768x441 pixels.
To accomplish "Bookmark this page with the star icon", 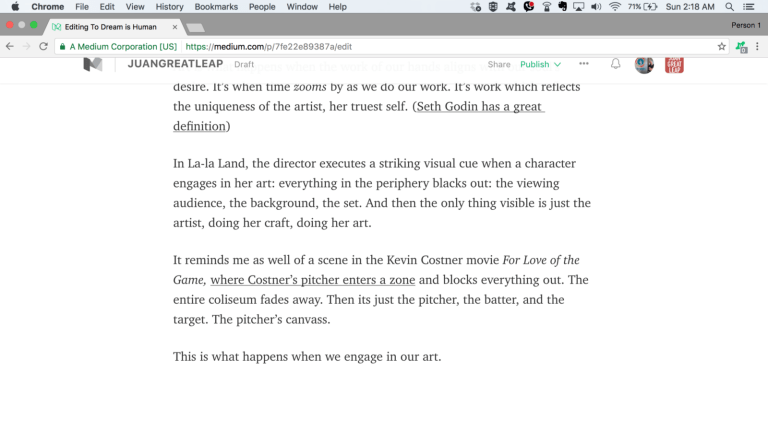I will (x=721, y=46).
